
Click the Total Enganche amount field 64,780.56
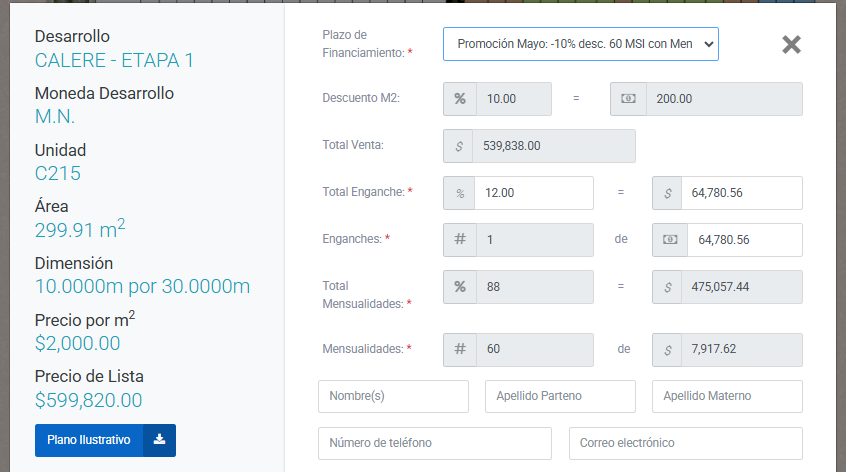click(742, 193)
